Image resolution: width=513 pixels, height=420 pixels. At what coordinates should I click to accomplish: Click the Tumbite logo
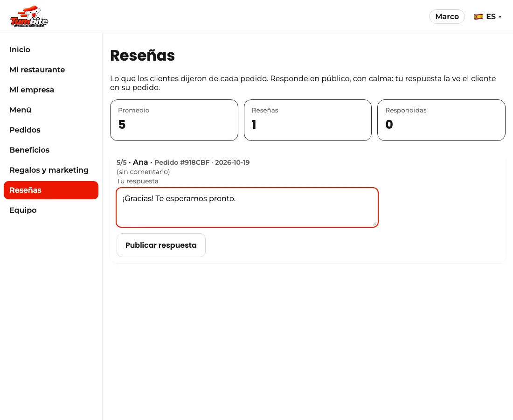29,16
